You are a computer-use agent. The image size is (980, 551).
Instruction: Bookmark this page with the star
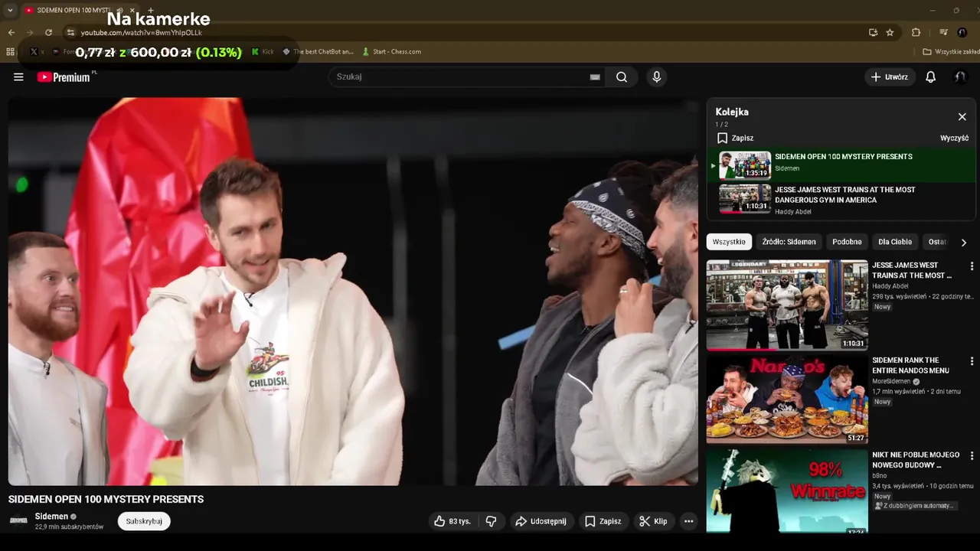click(x=890, y=32)
